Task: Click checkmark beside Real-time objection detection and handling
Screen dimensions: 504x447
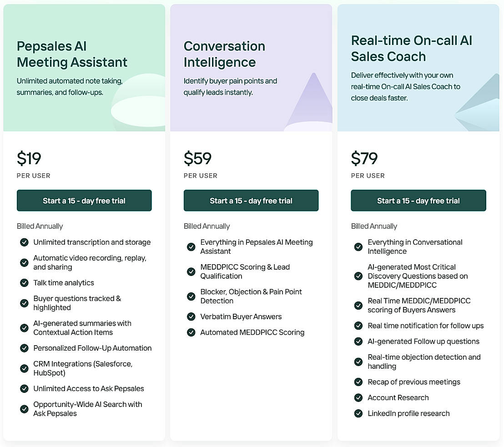Action: (x=358, y=362)
